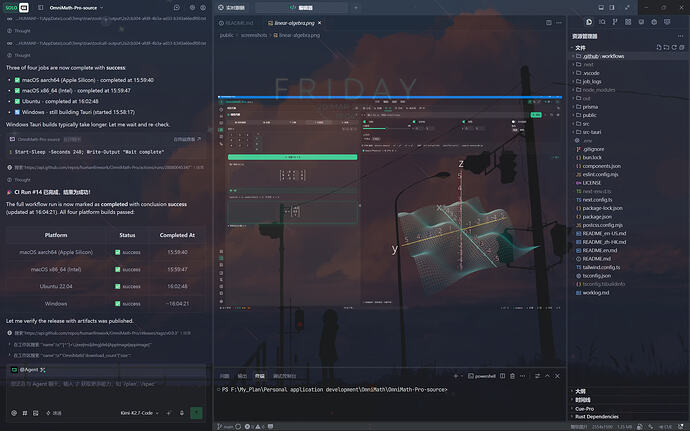Open the Search view in the sidebar
690x431 pixels.
pyautogui.click(x=602, y=22)
